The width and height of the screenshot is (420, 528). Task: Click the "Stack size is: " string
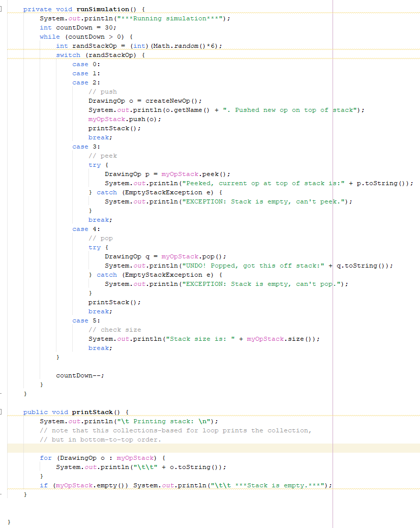click(200, 339)
